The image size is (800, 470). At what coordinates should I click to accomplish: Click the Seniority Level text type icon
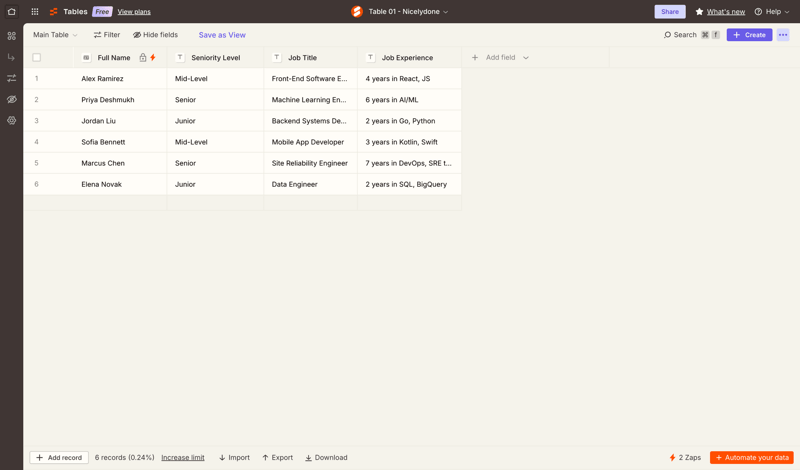180,57
